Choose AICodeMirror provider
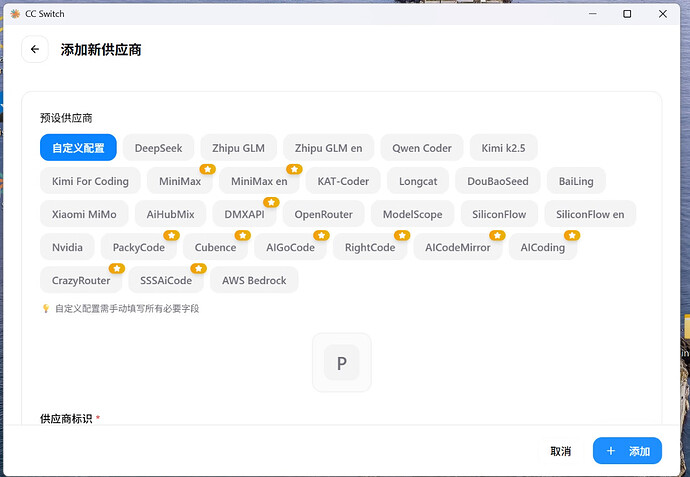The width and height of the screenshot is (690, 477). pos(458,247)
